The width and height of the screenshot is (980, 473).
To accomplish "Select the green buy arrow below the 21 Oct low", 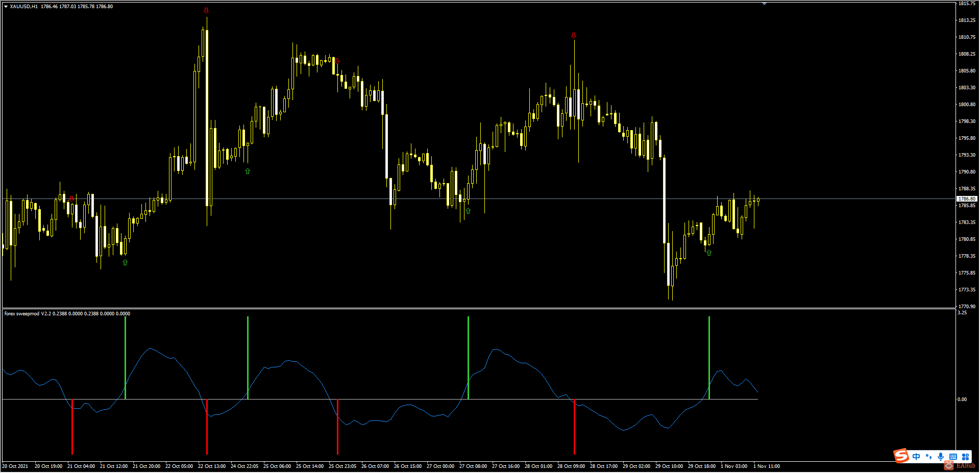I will [x=125, y=262].
